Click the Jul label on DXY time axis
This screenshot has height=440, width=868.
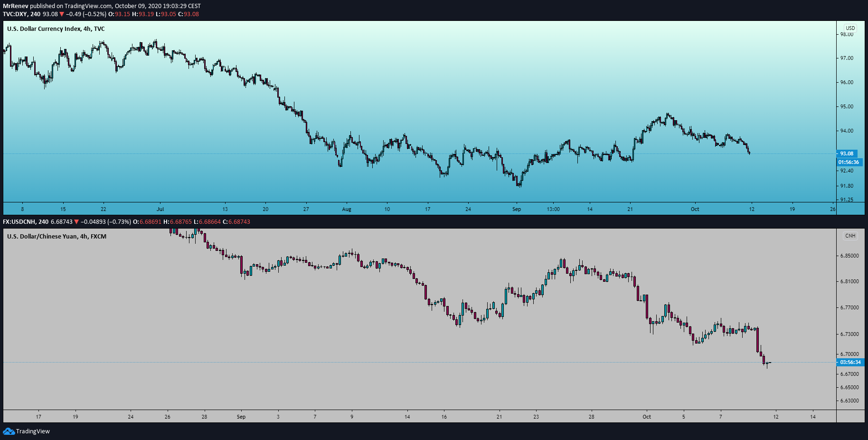pyautogui.click(x=160, y=209)
